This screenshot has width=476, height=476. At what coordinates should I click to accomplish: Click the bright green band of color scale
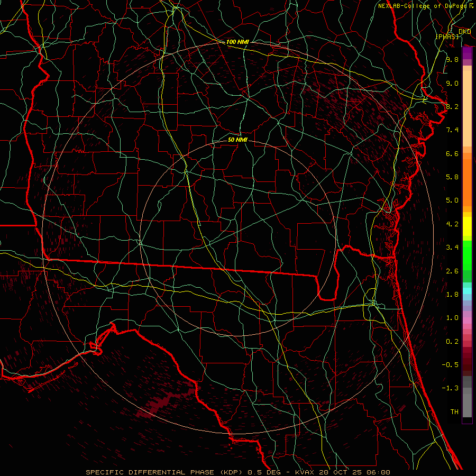467,255
